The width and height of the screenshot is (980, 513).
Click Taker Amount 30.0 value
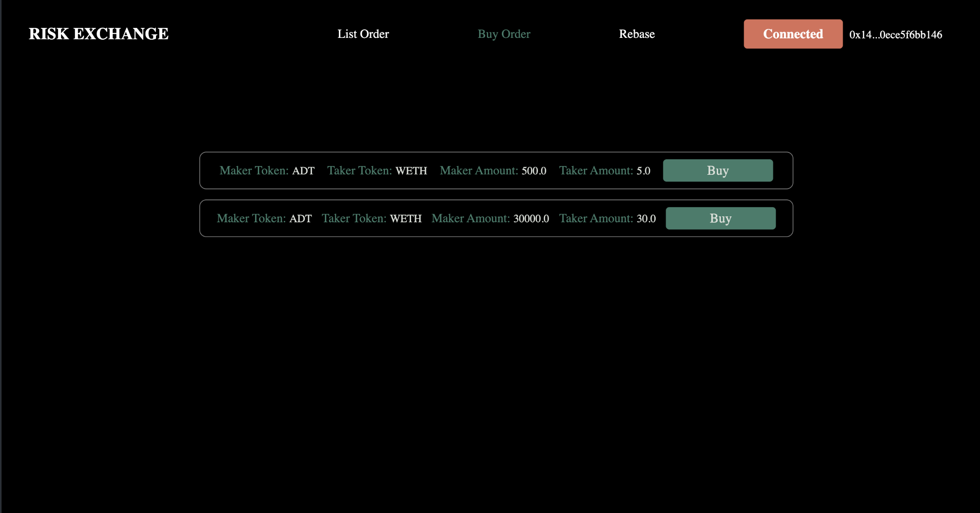click(646, 219)
